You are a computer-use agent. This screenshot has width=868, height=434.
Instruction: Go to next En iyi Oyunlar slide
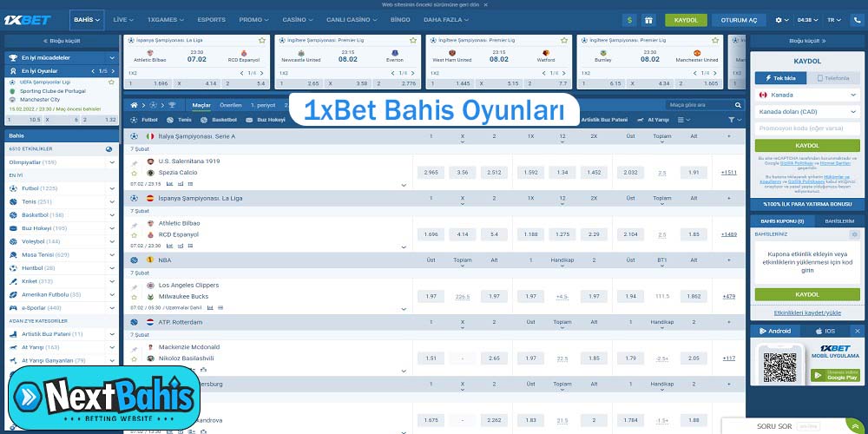coord(113,71)
